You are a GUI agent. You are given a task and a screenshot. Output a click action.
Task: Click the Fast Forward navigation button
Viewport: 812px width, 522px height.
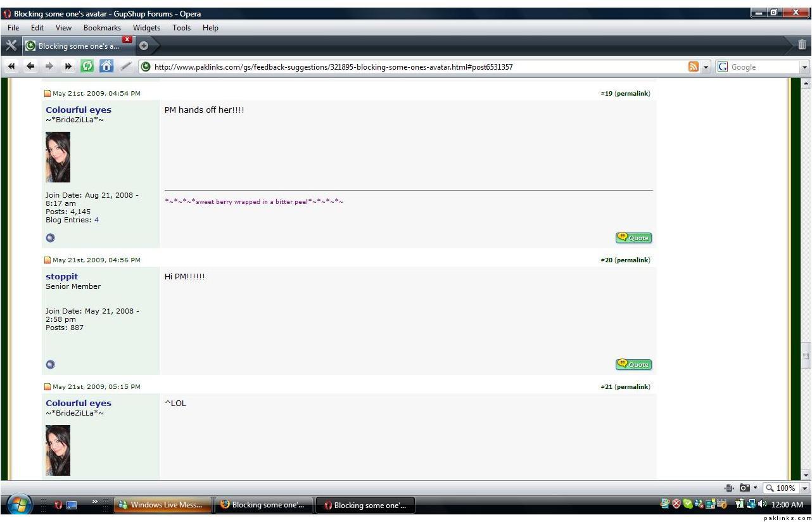[x=68, y=67]
